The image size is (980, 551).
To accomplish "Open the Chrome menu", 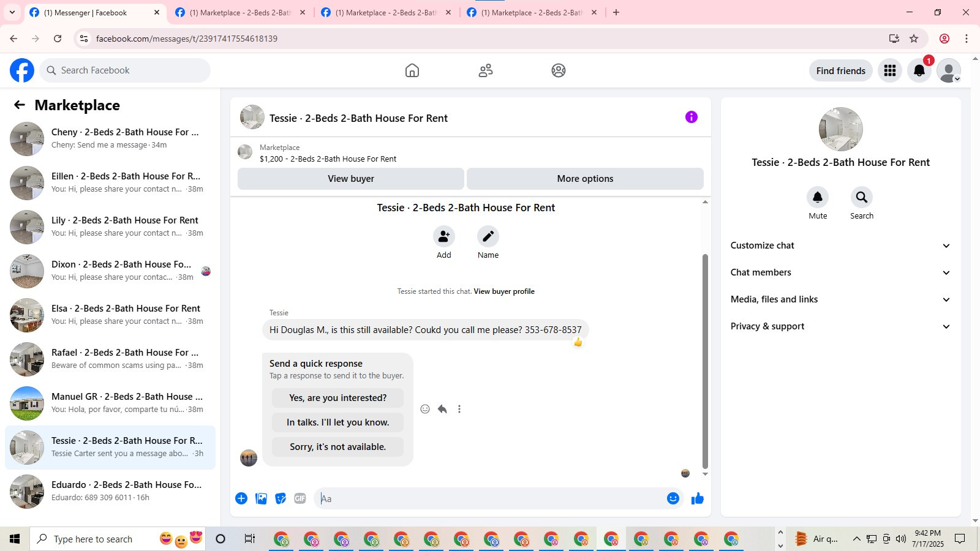I will pos(967,39).
